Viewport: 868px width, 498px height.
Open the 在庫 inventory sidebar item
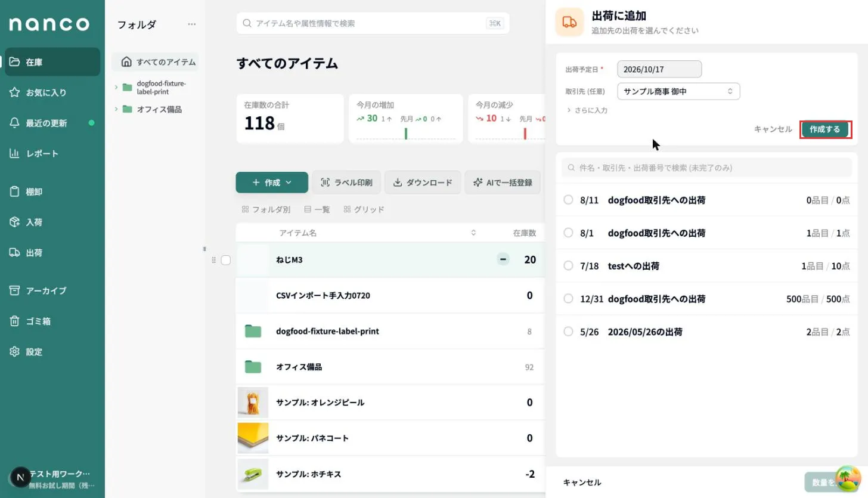[52, 62]
